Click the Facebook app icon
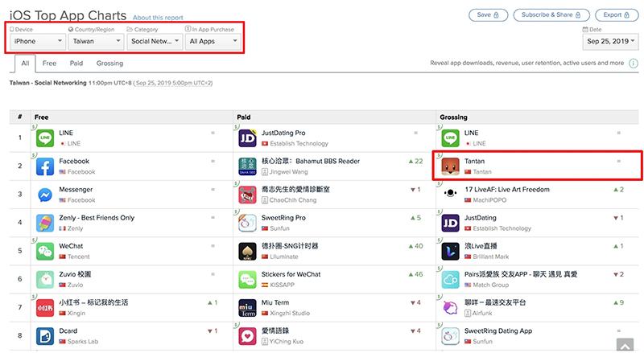This screenshot has height=353, width=644. click(x=44, y=166)
